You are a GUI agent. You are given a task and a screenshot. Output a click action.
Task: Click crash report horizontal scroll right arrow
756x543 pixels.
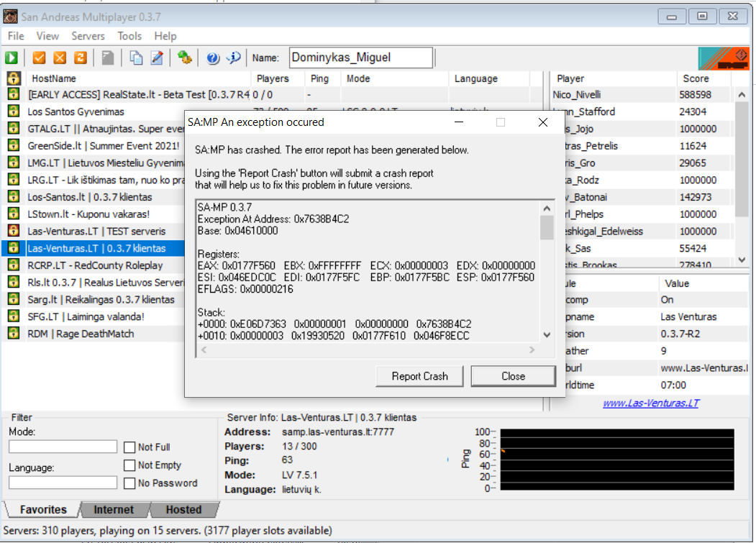(x=532, y=350)
